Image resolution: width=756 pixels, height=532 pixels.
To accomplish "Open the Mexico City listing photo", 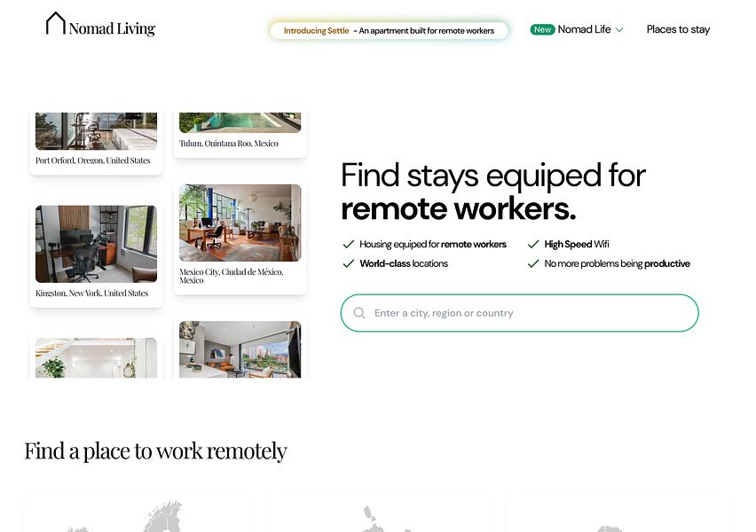I will click(240, 223).
